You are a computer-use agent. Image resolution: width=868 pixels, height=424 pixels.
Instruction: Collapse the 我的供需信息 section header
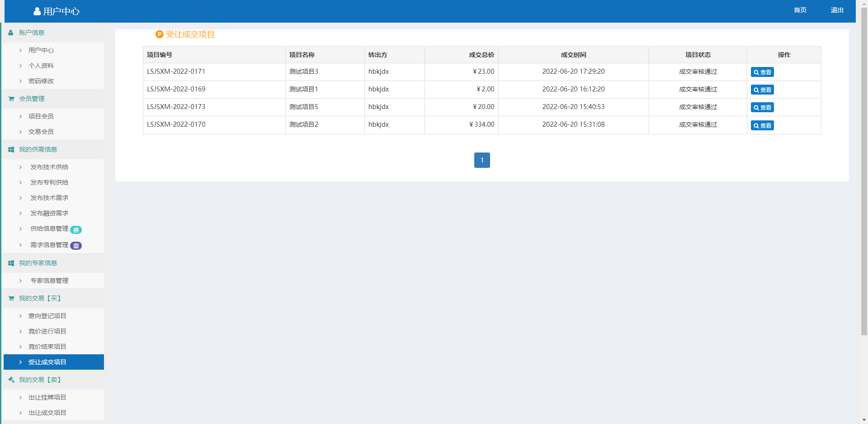click(53, 149)
